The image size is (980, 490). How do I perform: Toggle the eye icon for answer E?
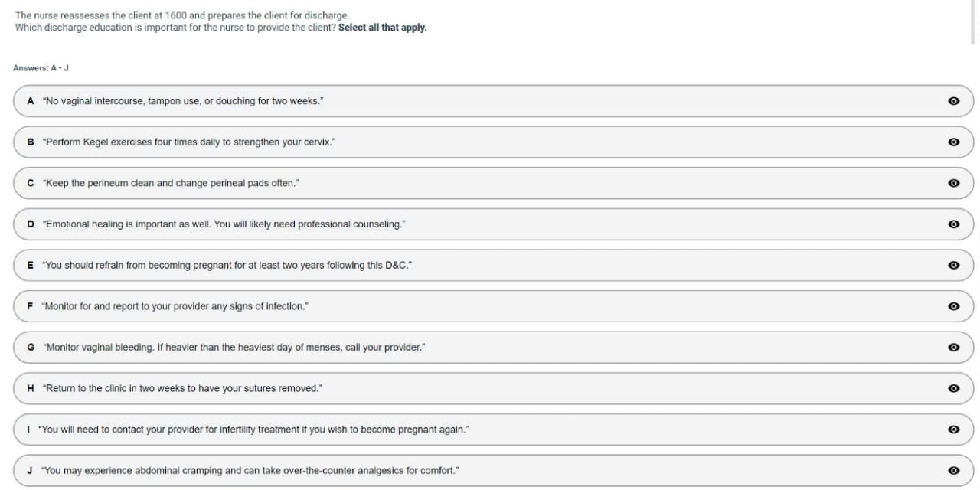click(x=953, y=265)
